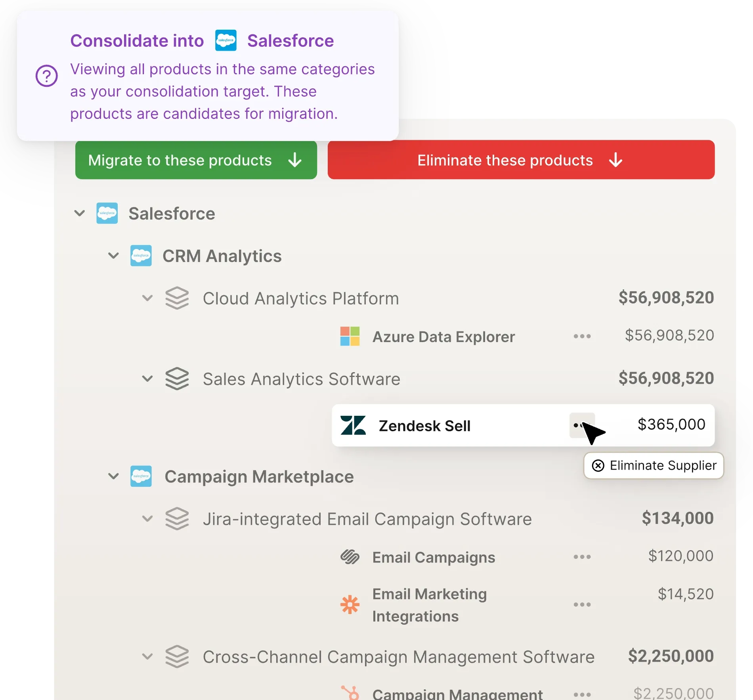Viewport: 753px width, 700px height.
Task: Select Eliminate Supplier from the popup menu
Action: point(654,465)
